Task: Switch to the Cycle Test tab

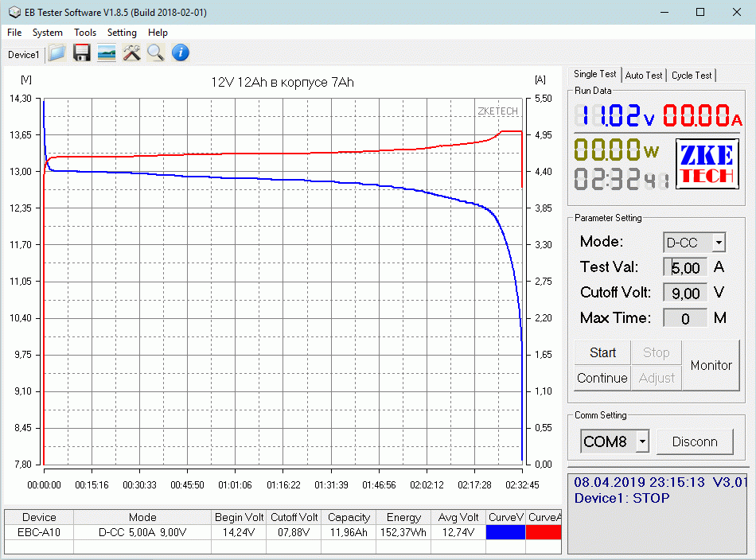Action: click(692, 75)
